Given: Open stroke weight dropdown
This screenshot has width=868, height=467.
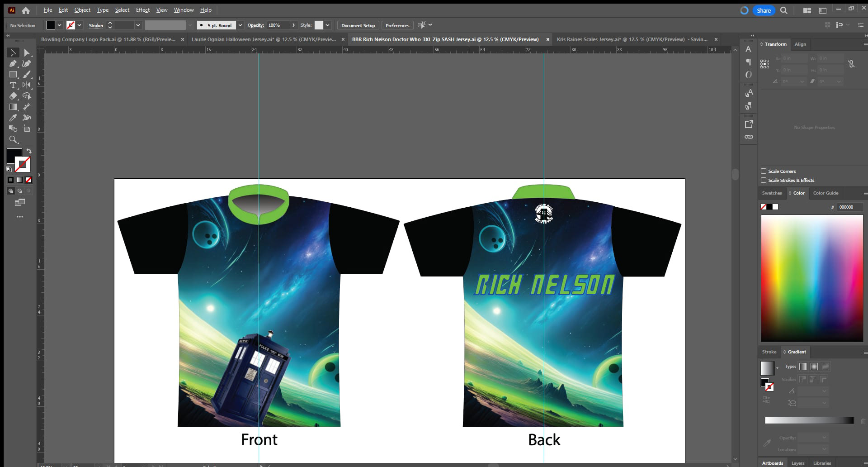Looking at the screenshot, I should point(138,25).
